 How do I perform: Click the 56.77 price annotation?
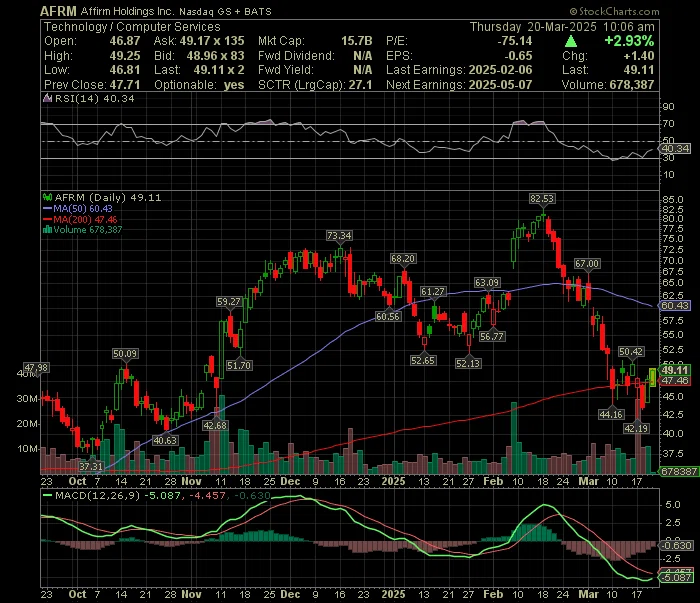tap(492, 337)
